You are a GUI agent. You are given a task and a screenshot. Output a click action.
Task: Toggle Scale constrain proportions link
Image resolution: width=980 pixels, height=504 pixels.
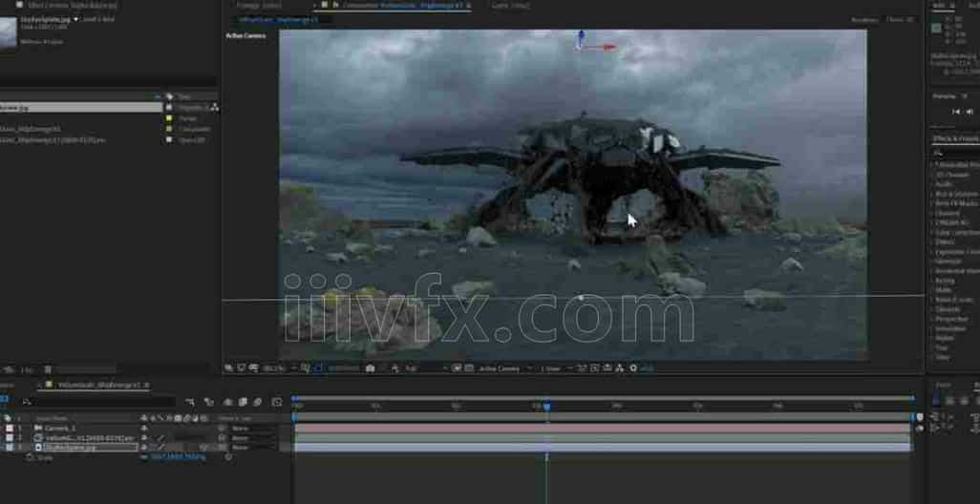(143, 457)
